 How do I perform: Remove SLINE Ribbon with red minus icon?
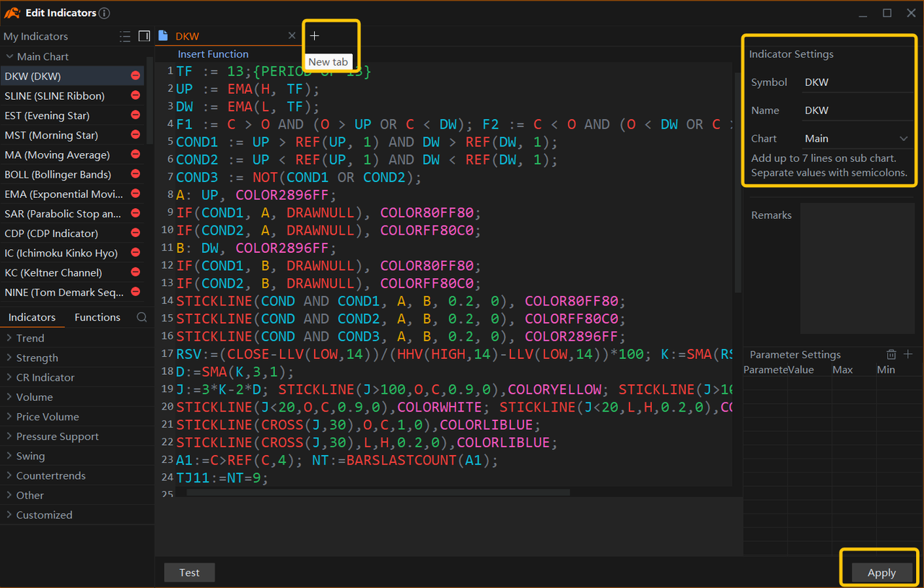tap(135, 95)
